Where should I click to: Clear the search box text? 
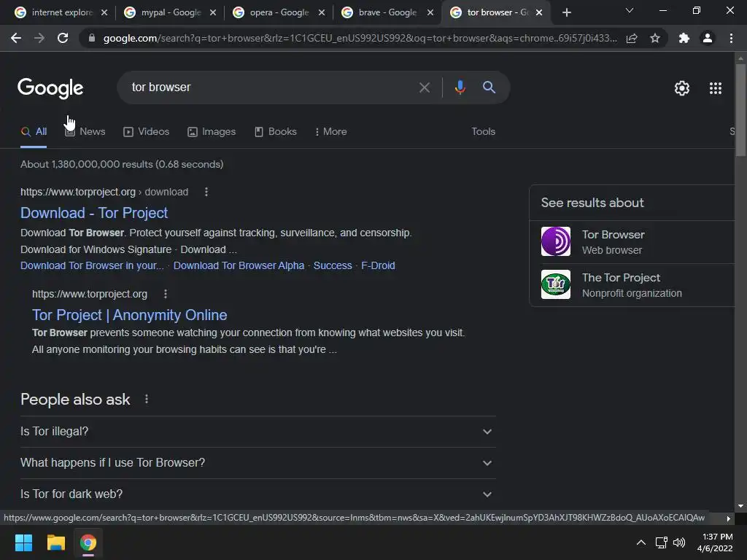pos(424,87)
